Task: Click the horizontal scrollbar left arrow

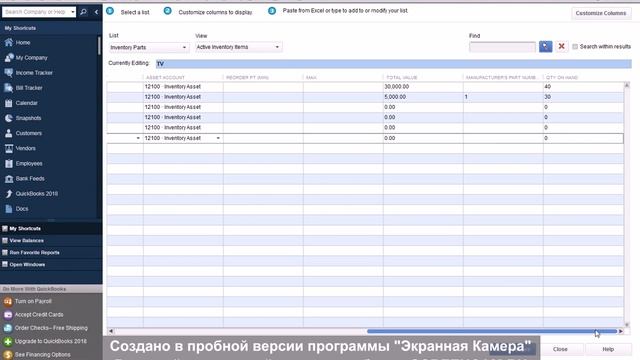Action: coord(111,331)
